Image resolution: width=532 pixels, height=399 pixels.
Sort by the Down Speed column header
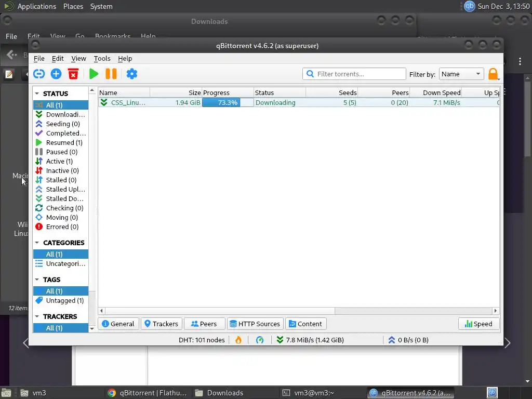pyautogui.click(x=436, y=92)
